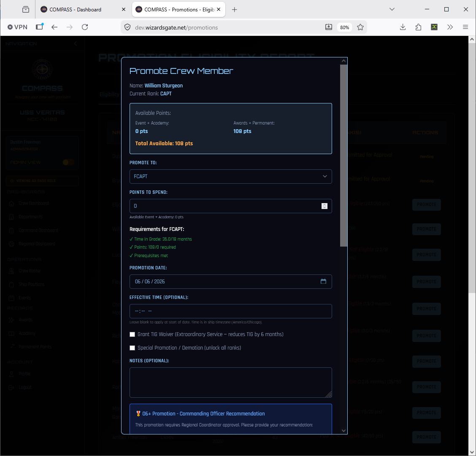This screenshot has height=456, width=476.
Task: Open the browser downloads panel
Action: coord(403,27)
